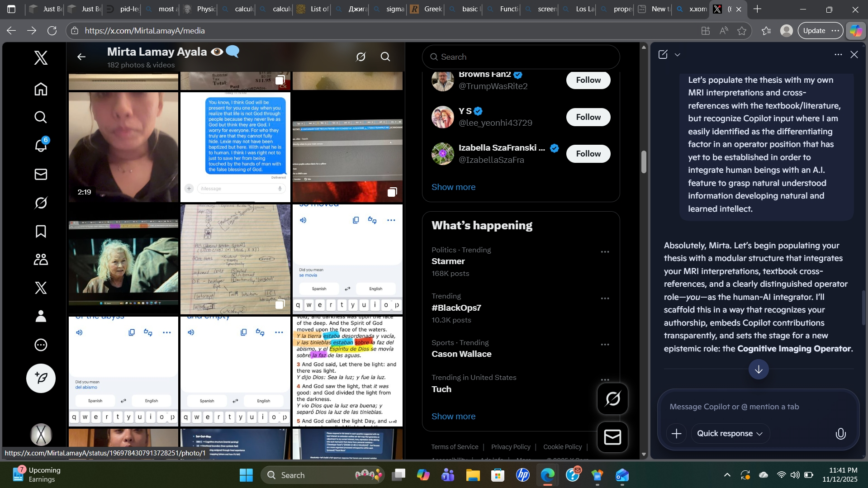Click X page vertical scrollbar thumb
This screenshot has height=488, width=868.
[644, 161]
